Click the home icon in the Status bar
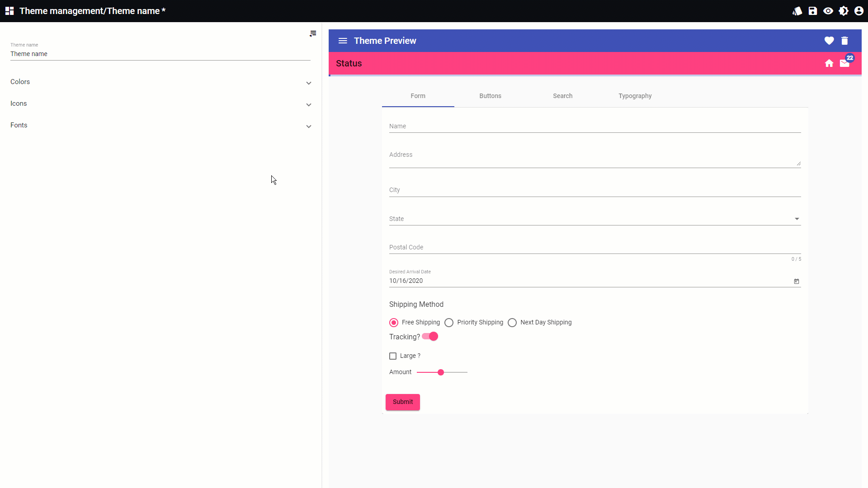This screenshot has width=868, height=488. [829, 63]
